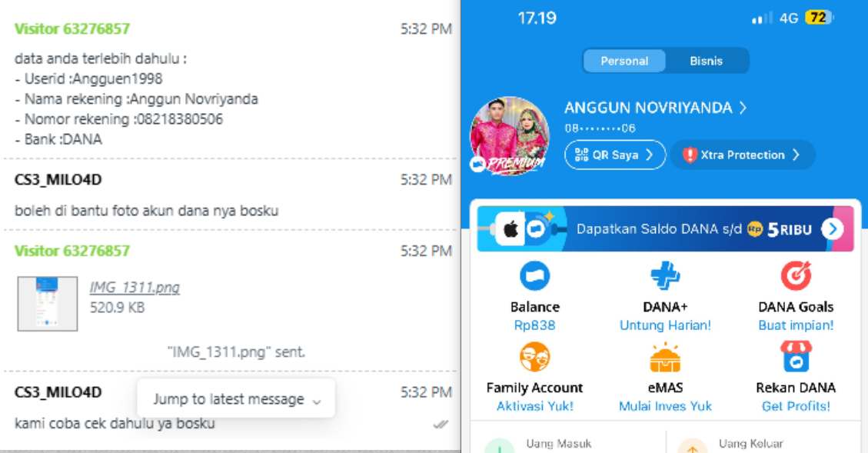Image resolution: width=868 pixels, height=453 pixels.
Task: Expand profile via chevron beside ANGGUN NOVRIYANDA
Action: pyautogui.click(x=743, y=108)
